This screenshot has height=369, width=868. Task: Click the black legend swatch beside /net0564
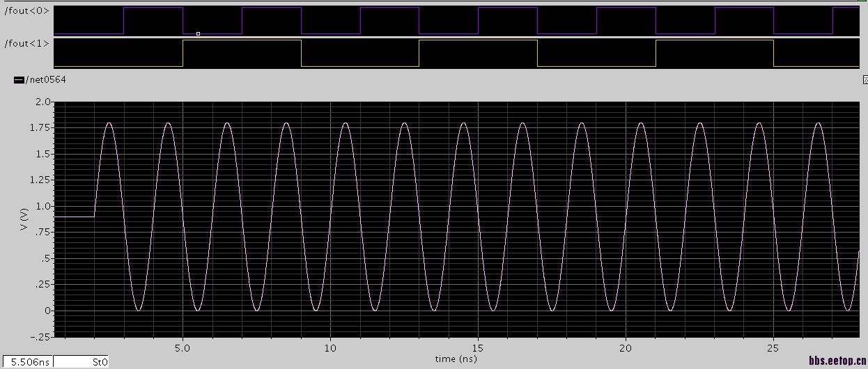pos(19,80)
